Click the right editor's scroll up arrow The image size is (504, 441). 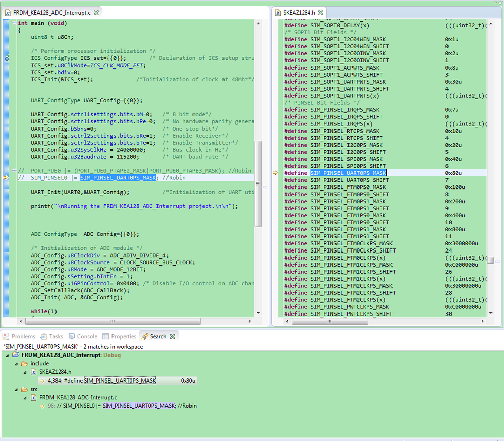tap(491, 24)
